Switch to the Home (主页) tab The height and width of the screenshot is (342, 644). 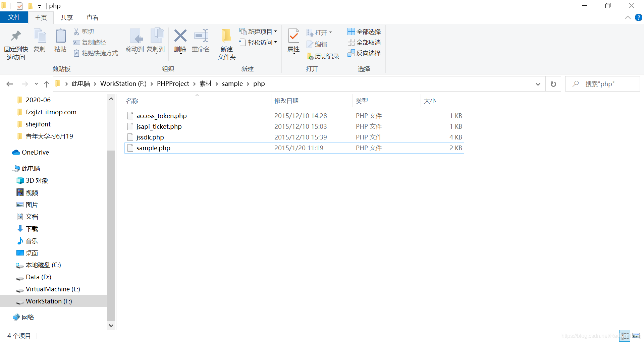tap(41, 18)
